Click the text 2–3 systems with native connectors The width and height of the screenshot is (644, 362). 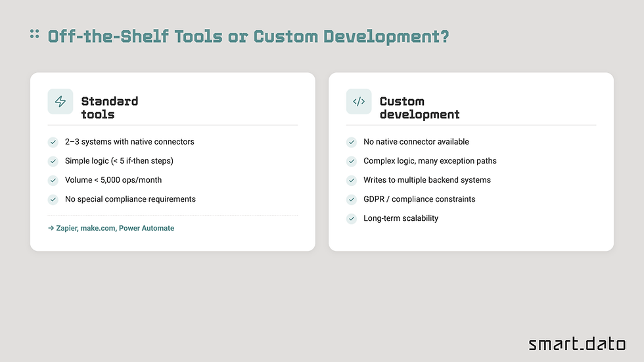pyautogui.click(x=129, y=142)
